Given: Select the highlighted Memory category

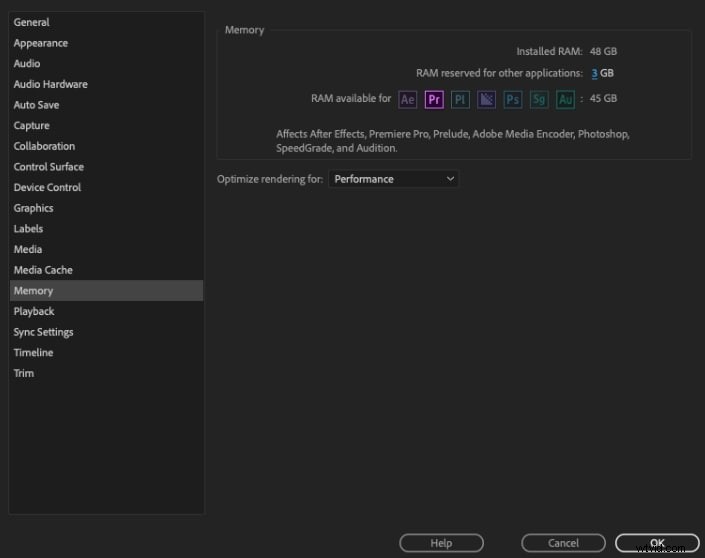Looking at the screenshot, I should pyautogui.click(x=106, y=290).
